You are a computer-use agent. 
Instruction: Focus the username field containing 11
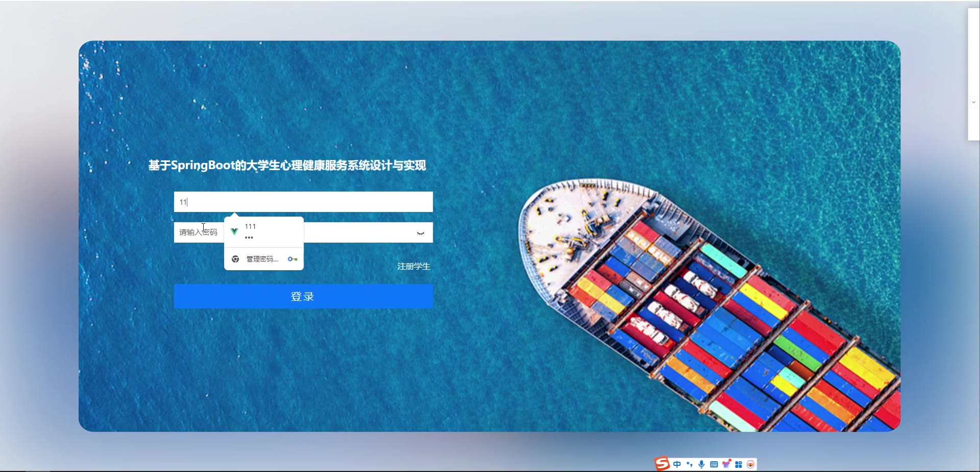click(303, 202)
